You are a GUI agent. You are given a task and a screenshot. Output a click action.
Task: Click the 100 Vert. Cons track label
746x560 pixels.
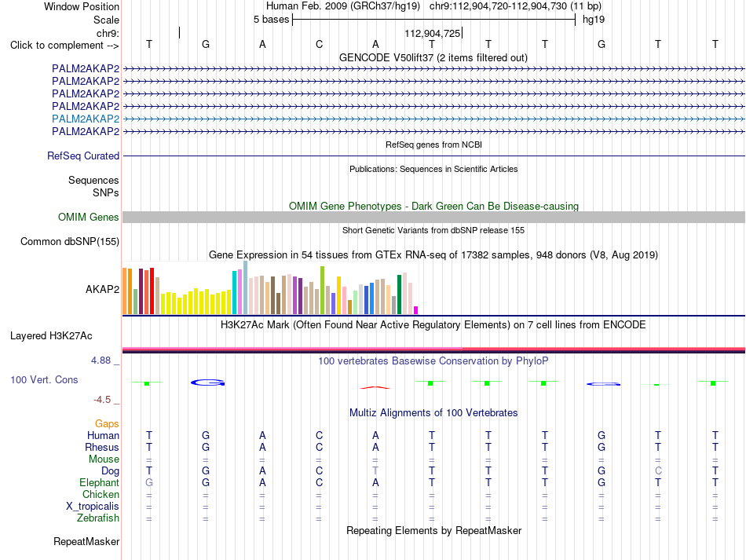coord(44,379)
